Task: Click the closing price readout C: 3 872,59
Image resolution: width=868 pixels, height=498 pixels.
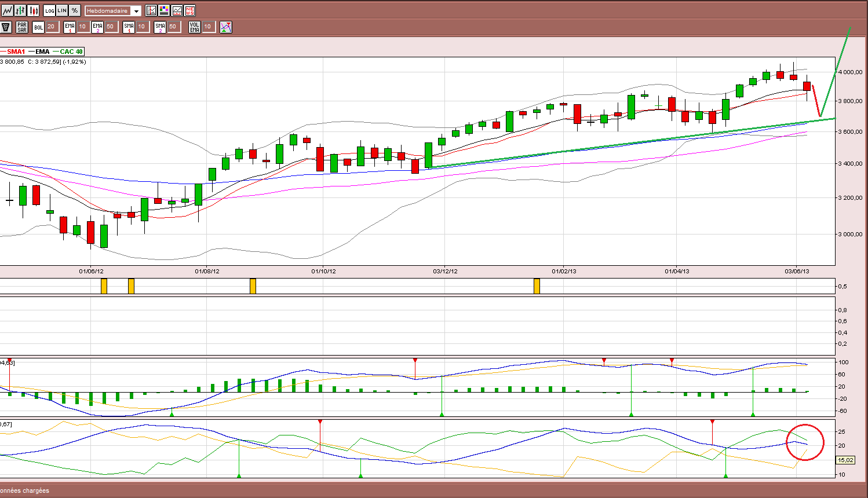Action: tap(45, 61)
